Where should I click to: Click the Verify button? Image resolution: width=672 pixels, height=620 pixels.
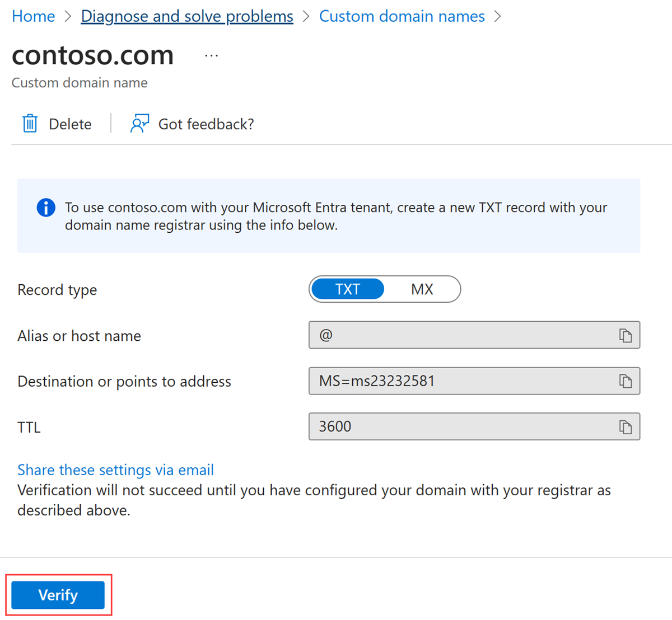tap(58, 595)
